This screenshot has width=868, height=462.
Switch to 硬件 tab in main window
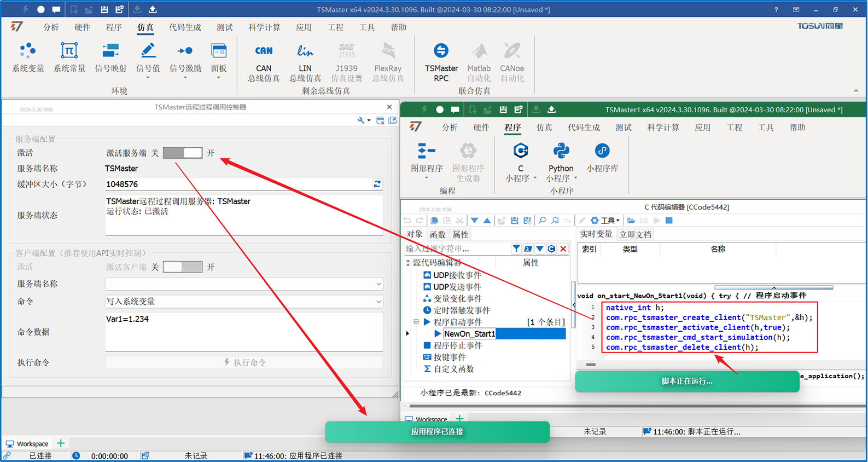point(82,27)
